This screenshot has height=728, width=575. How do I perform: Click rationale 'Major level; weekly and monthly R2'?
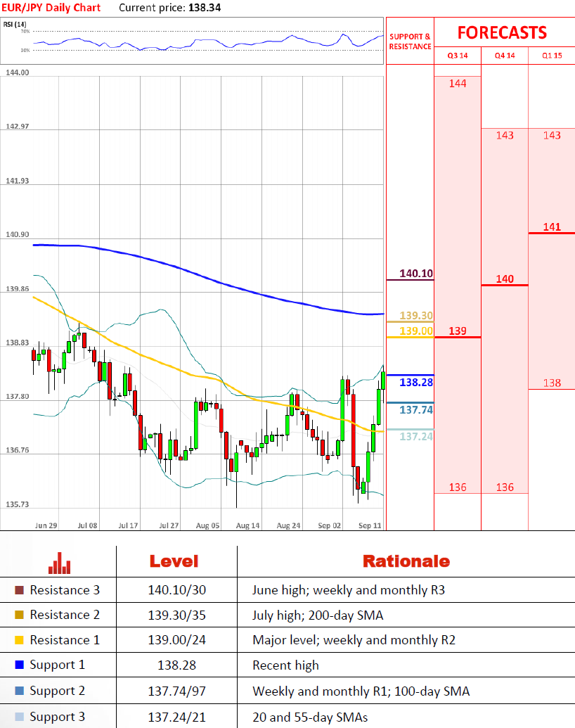(354, 640)
